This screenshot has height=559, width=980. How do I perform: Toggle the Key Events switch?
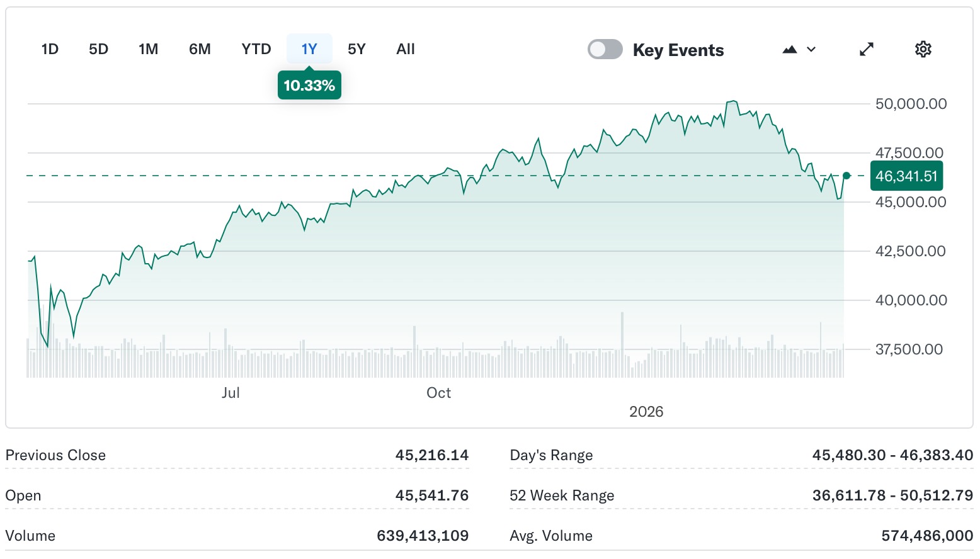point(605,49)
